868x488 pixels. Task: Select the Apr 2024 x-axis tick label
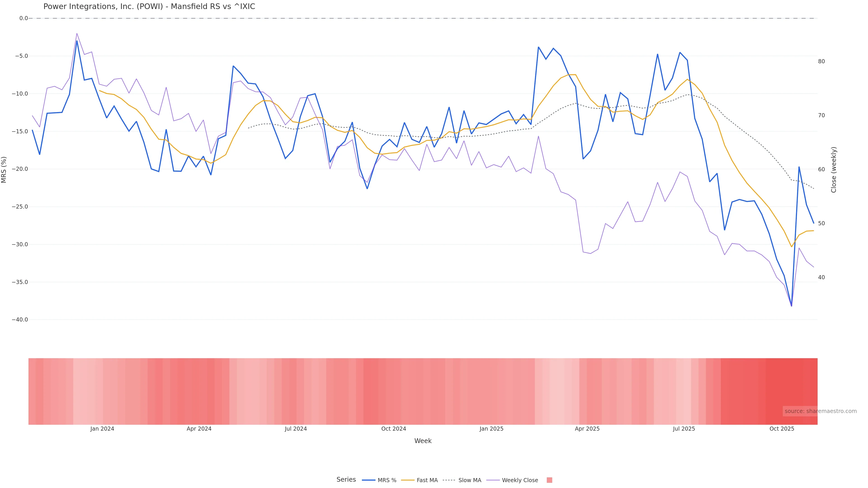[199, 429]
